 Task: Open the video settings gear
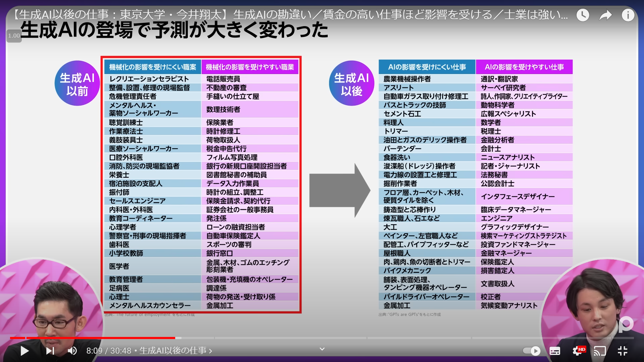tap(578, 351)
